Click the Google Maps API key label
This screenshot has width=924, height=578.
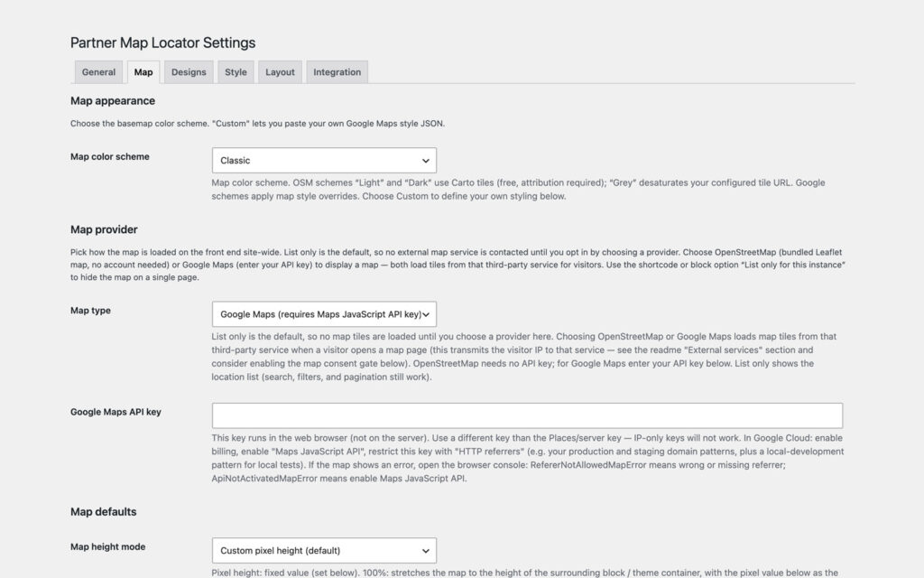(x=115, y=412)
